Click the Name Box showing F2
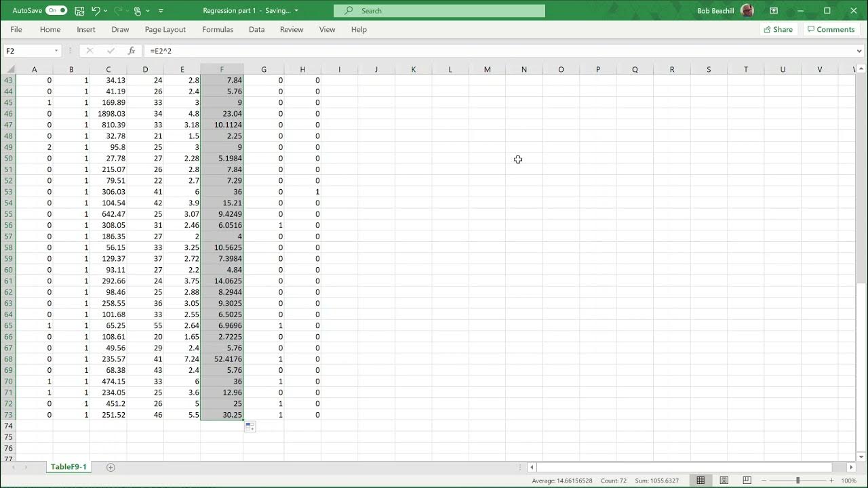The height and width of the screenshot is (488, 868). click(x=27, y=51)
